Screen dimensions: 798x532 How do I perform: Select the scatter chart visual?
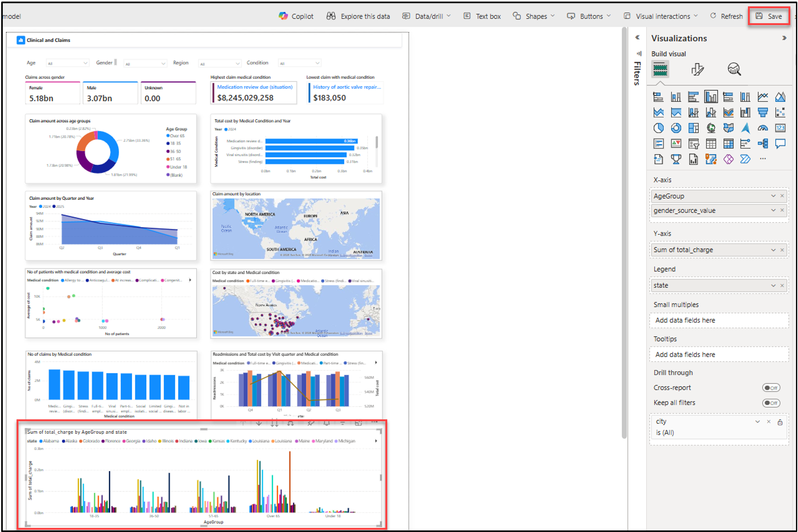(780, 112)
